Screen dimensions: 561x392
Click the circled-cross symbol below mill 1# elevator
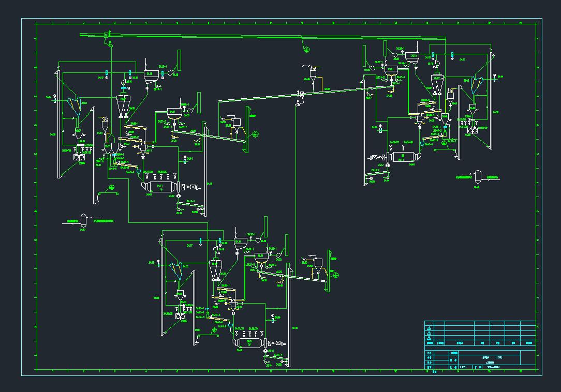[x=111, y=188]
